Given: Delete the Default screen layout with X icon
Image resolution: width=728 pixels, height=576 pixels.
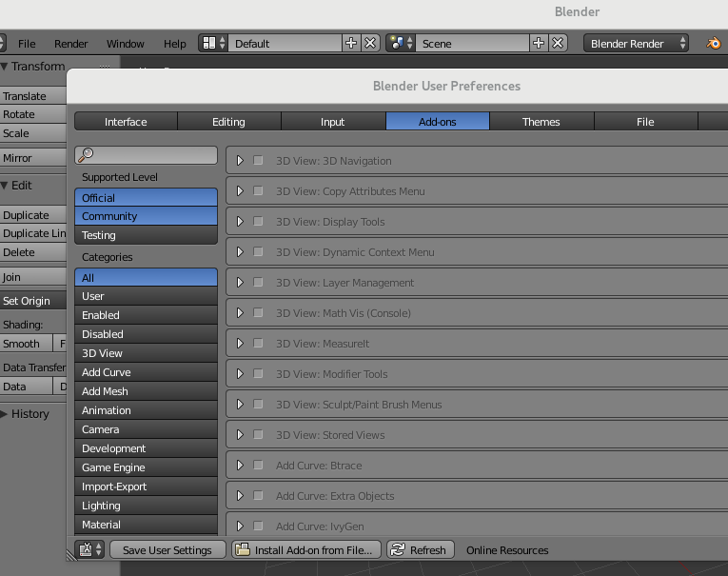Looking at the screenshot, I should tap(370, 43).
